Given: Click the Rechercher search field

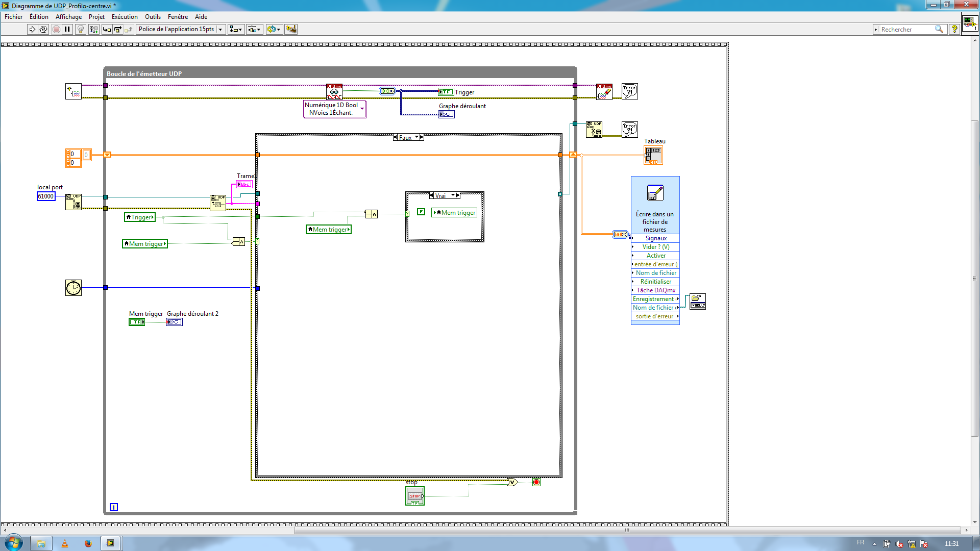Looking at the screenshot, I should [906, 30].
